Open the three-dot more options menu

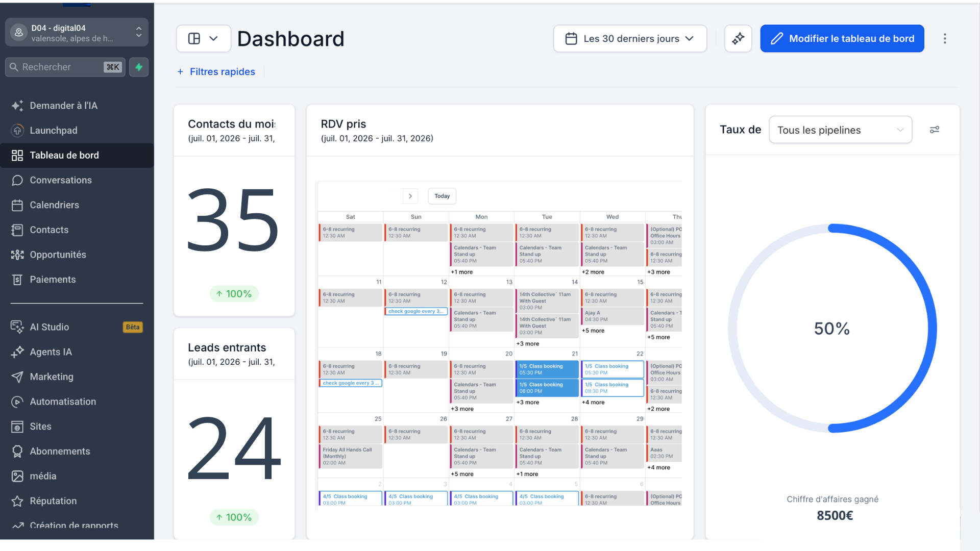coord(945,38)
